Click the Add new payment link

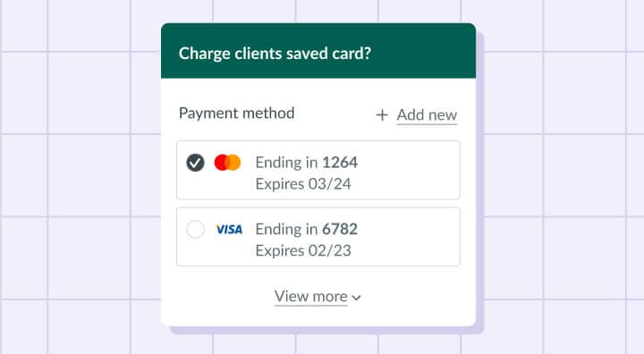(427, 115)
